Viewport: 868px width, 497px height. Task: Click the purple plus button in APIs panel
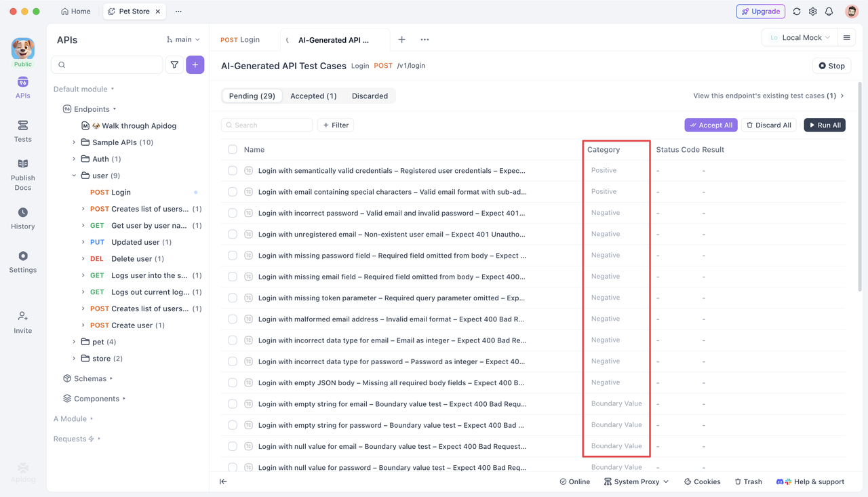tap(195, 64)
